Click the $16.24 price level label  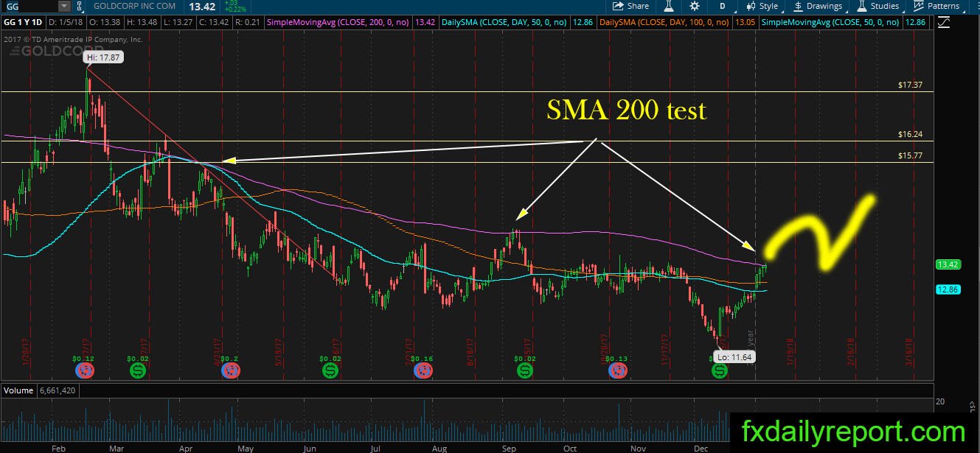click(911, 135)
